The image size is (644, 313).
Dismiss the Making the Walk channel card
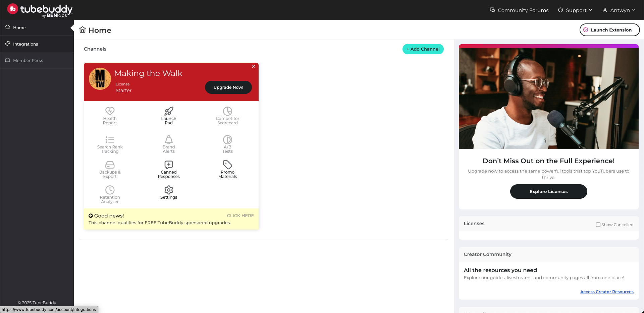point(254,66)
